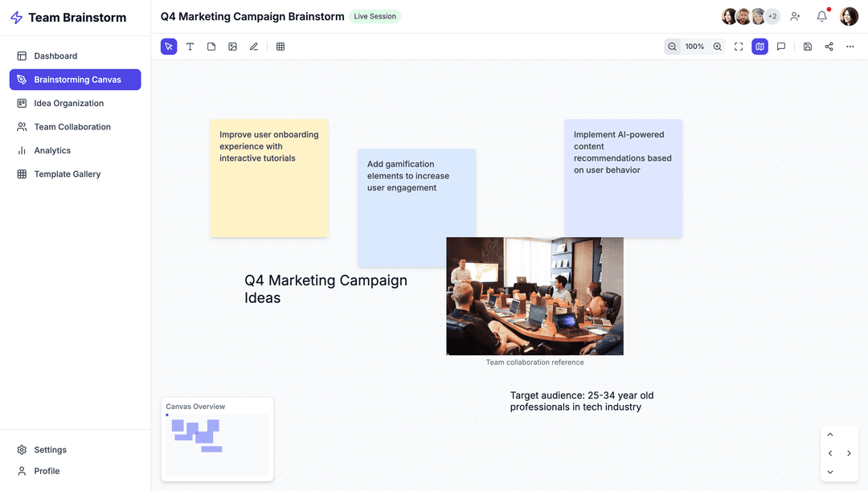Open Settings from the sidebar
Viewport: 868px width, 491px height.
tap(51, 449)
